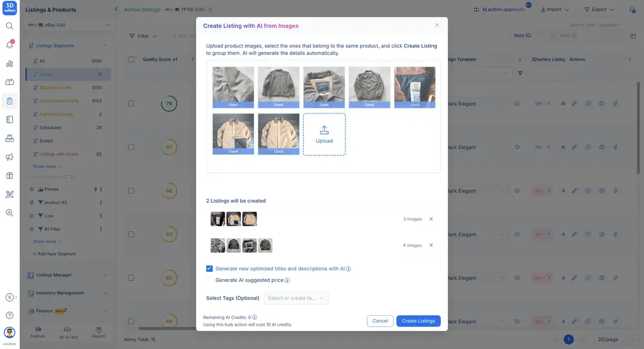Select the Carhartt label close-up thumbnail
Viewport: 644px width, 349px height.
tap(415, 87)
